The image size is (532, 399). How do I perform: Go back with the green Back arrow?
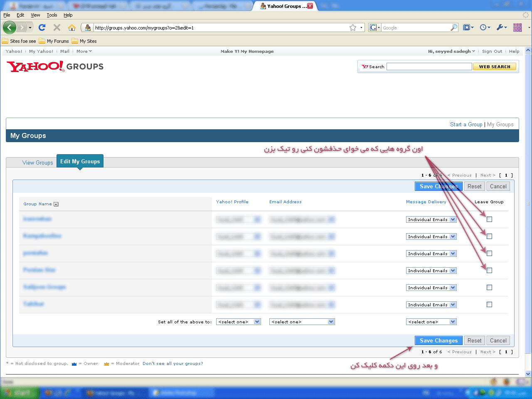(9, 27)
